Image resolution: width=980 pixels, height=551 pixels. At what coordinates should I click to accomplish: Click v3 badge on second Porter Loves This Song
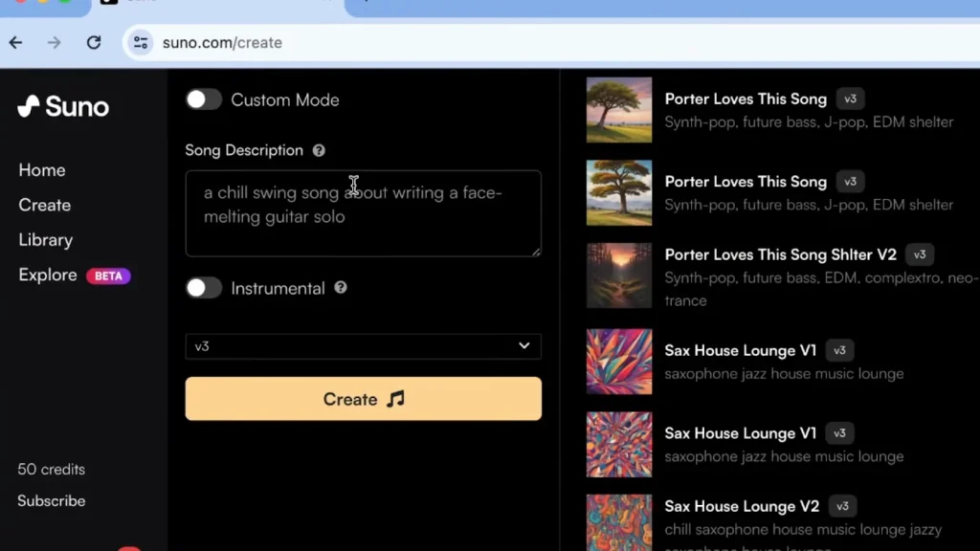[850, 182]
